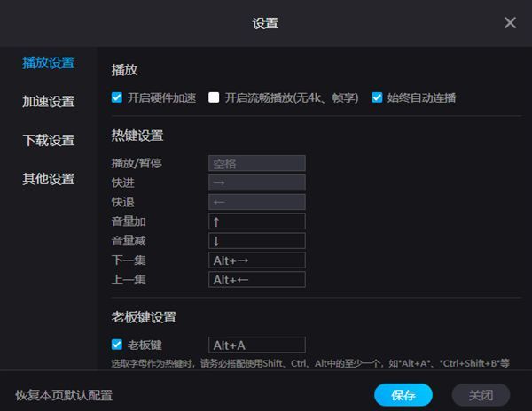Close the 设置 dialog with X icon

(x=510, y=23)
